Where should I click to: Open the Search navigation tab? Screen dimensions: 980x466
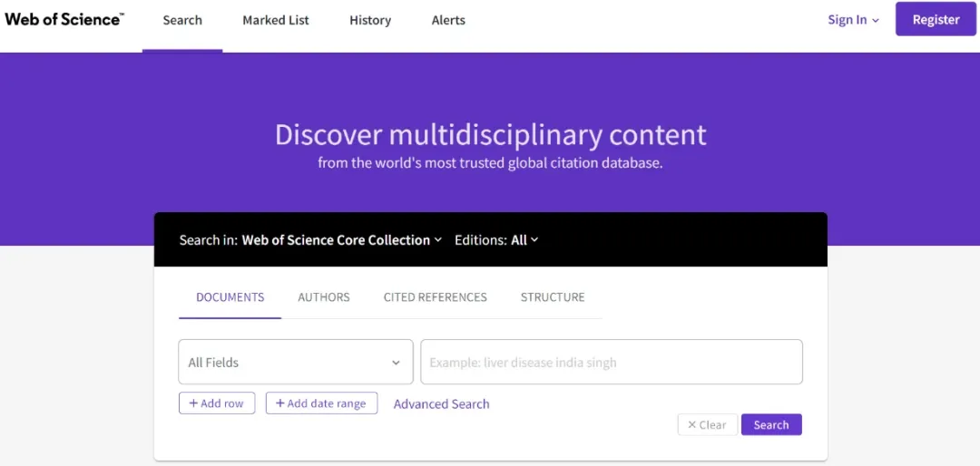182,20
